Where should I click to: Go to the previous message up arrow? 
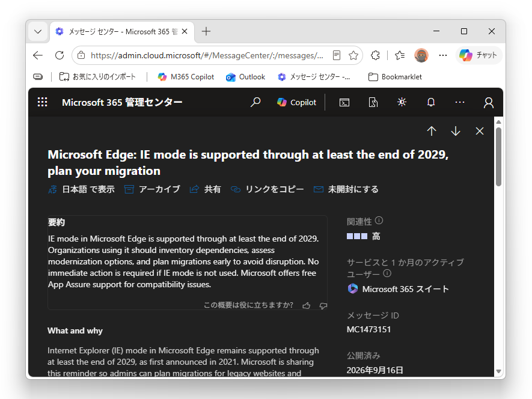click(432, 131)
